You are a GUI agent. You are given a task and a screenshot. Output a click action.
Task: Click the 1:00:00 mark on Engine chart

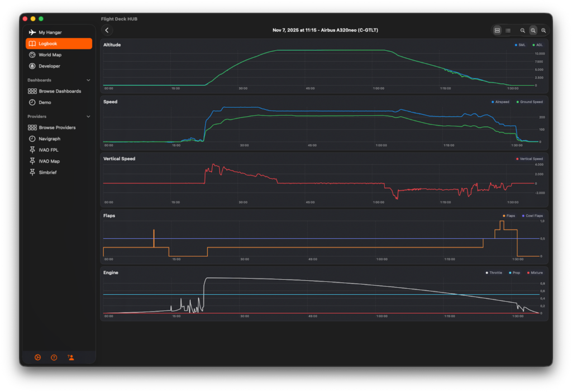pos(380,316)
